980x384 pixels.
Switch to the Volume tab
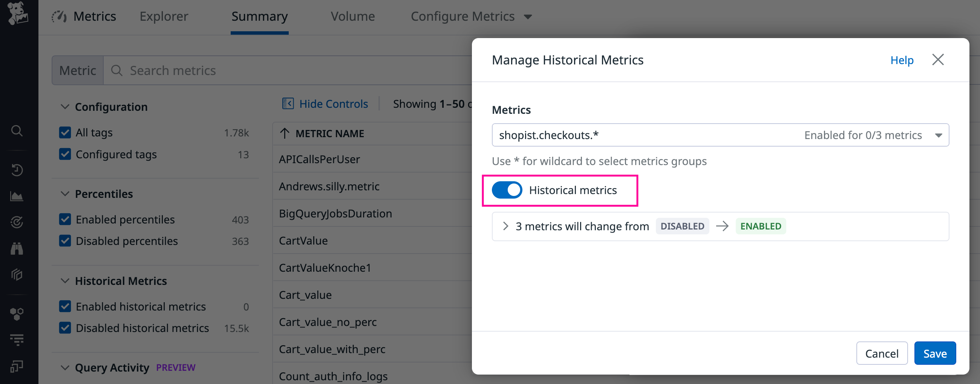point(352,16)
